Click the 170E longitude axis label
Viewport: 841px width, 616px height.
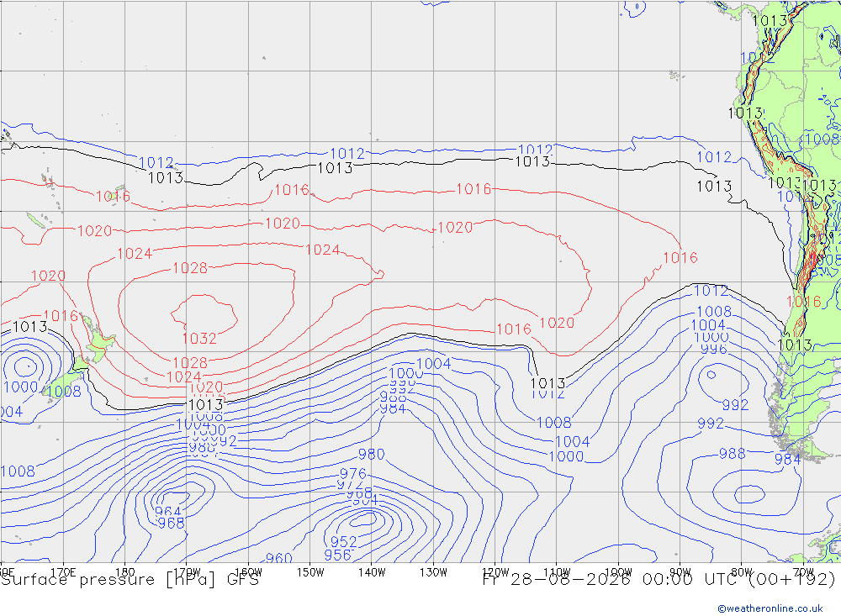tap(63, 572)
